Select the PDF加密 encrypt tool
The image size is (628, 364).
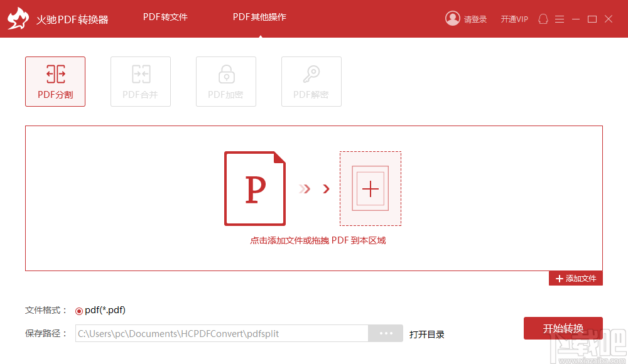[x=226, y=82]
